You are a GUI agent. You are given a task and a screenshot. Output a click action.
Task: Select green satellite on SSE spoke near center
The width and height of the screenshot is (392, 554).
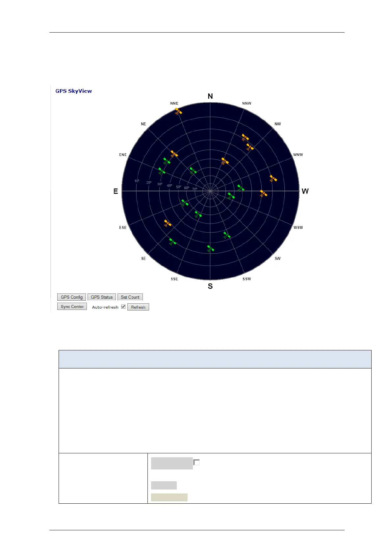coord(198,214)
